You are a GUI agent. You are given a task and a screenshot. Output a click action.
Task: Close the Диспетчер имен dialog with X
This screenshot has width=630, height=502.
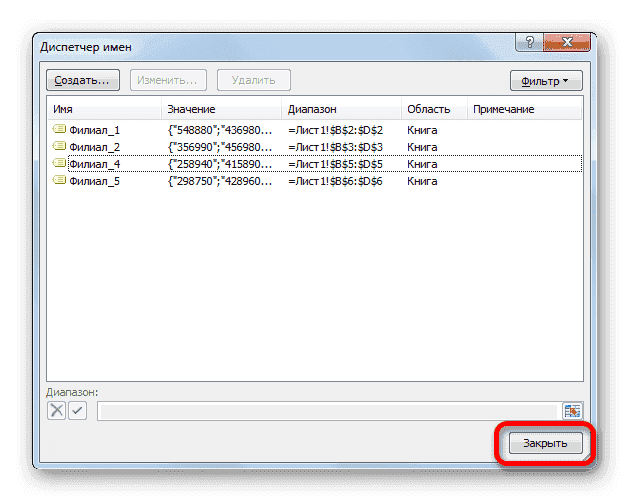point(567,42)
